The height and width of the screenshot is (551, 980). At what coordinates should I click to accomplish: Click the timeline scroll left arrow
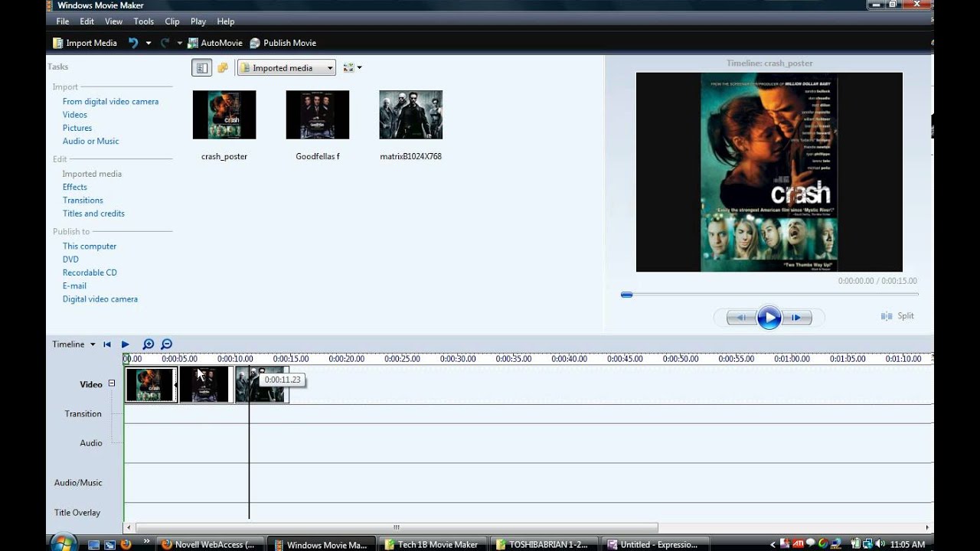click(129, 527)
